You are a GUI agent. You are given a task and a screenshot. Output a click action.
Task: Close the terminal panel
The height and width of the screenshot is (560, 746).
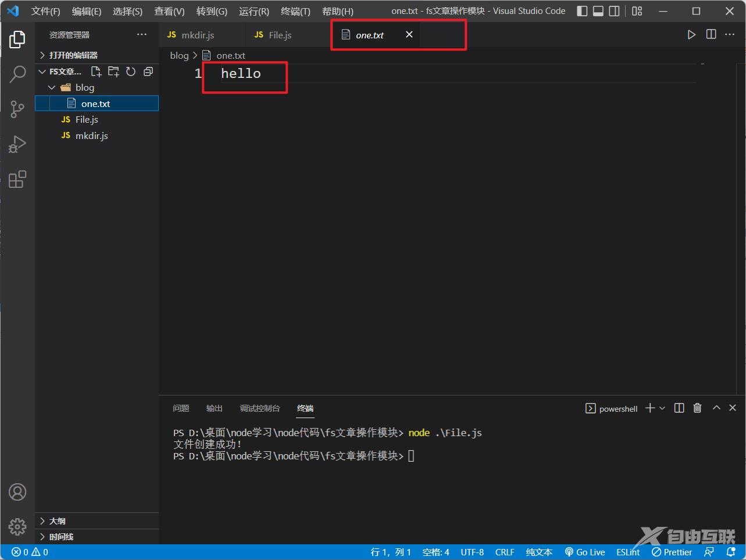733,408
